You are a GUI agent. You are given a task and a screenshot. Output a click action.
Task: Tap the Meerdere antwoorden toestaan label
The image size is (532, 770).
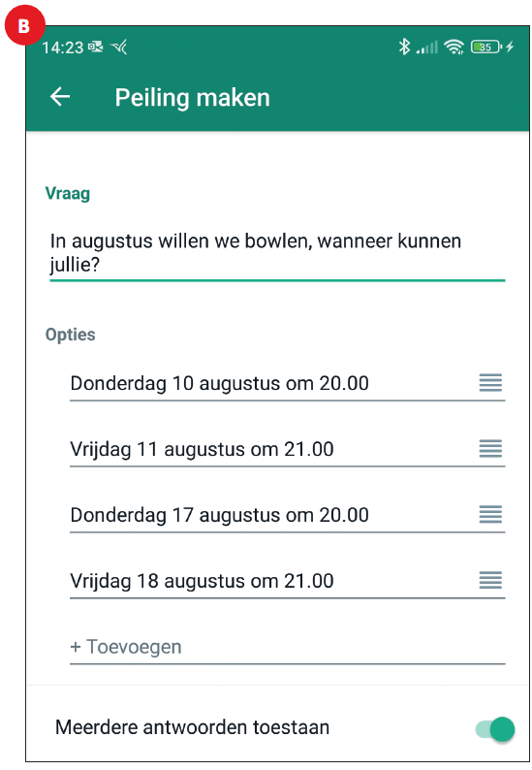(192, 727)
